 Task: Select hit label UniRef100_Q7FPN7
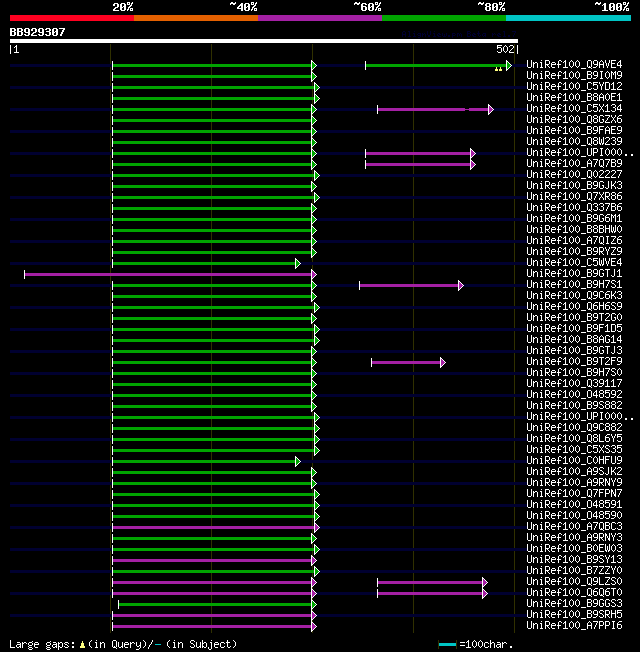[x=574, y=494]
